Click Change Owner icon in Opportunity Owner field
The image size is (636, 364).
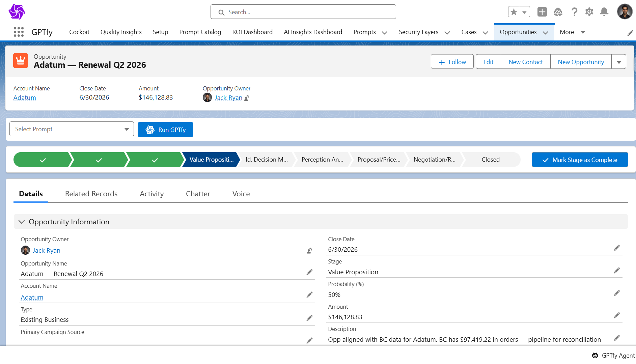(x=309, y=251)
